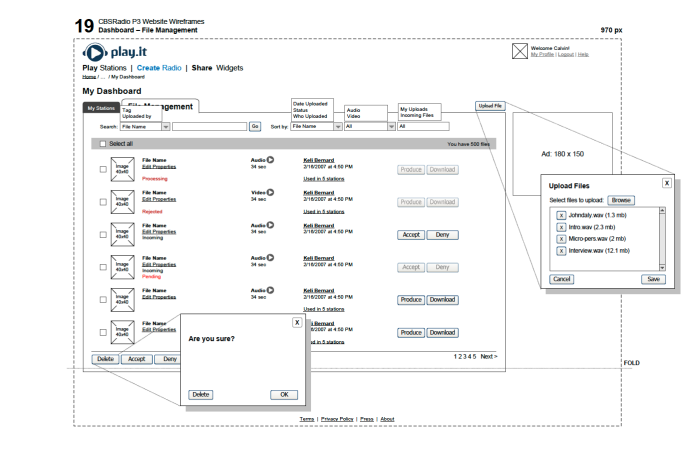Remove Intro.wav from the upload list
700x453 pixels.
[x=561, y=227]
